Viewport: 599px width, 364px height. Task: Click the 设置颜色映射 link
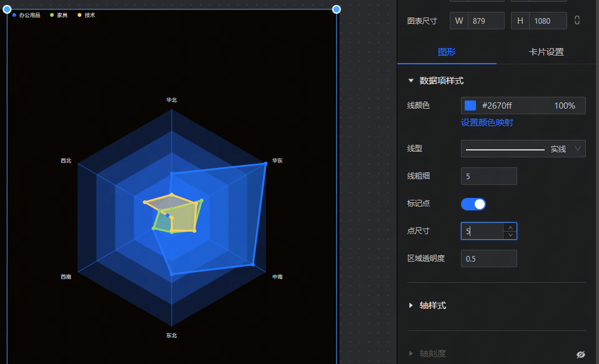[487, 122]
